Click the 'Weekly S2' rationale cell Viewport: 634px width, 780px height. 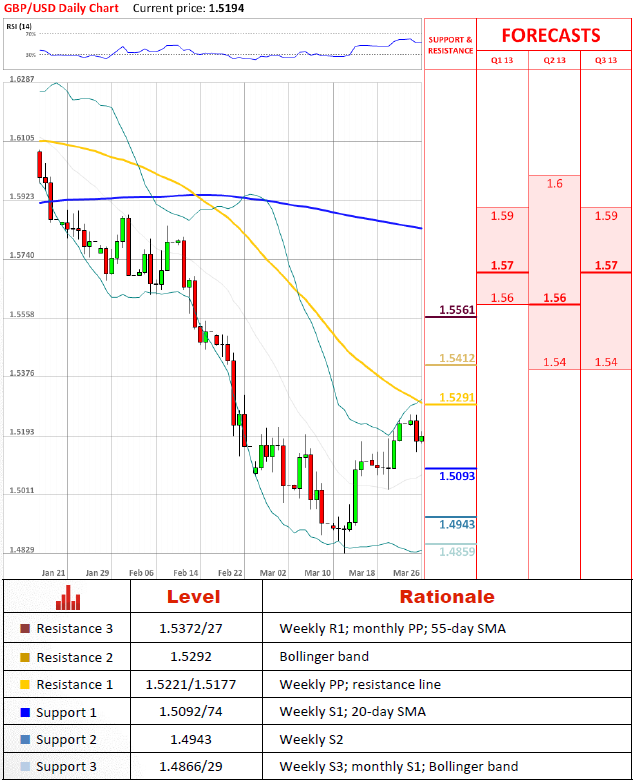pyautogui.click(x=311, y=740)
